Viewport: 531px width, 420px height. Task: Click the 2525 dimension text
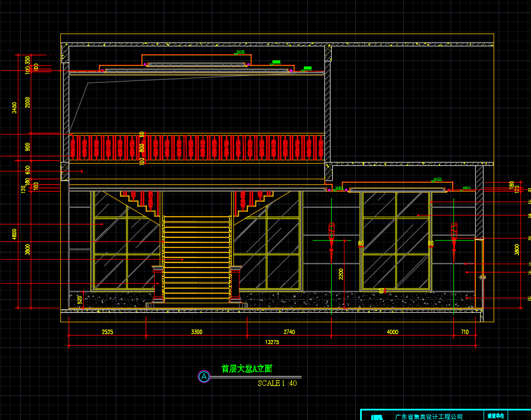click(107, 332)
